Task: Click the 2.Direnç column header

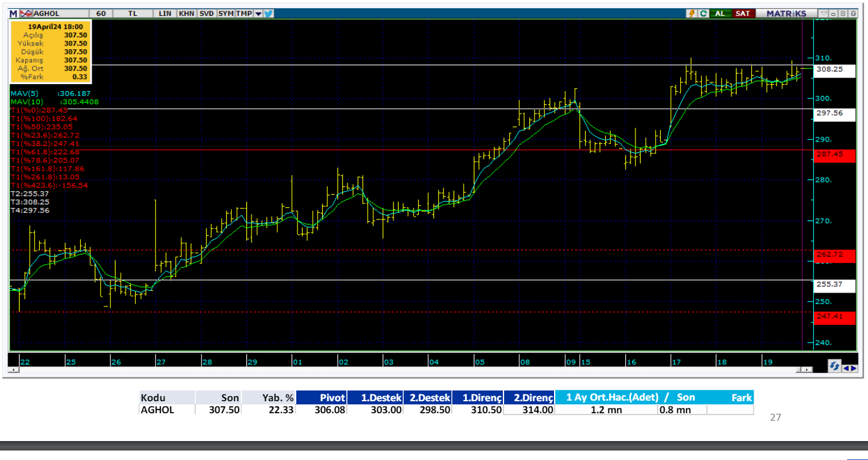Action: [x=530, y=397]
